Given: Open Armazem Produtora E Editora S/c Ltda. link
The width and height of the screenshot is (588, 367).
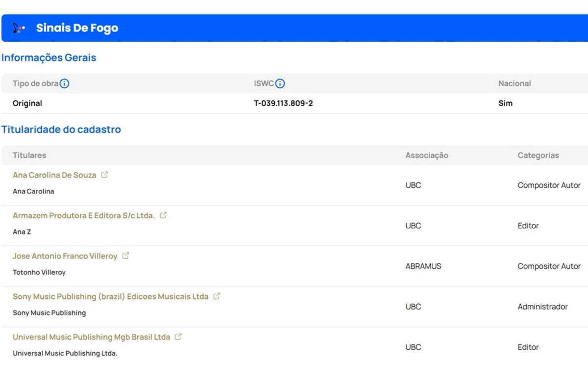Looking at the screenshot, I should pos(84,216).
